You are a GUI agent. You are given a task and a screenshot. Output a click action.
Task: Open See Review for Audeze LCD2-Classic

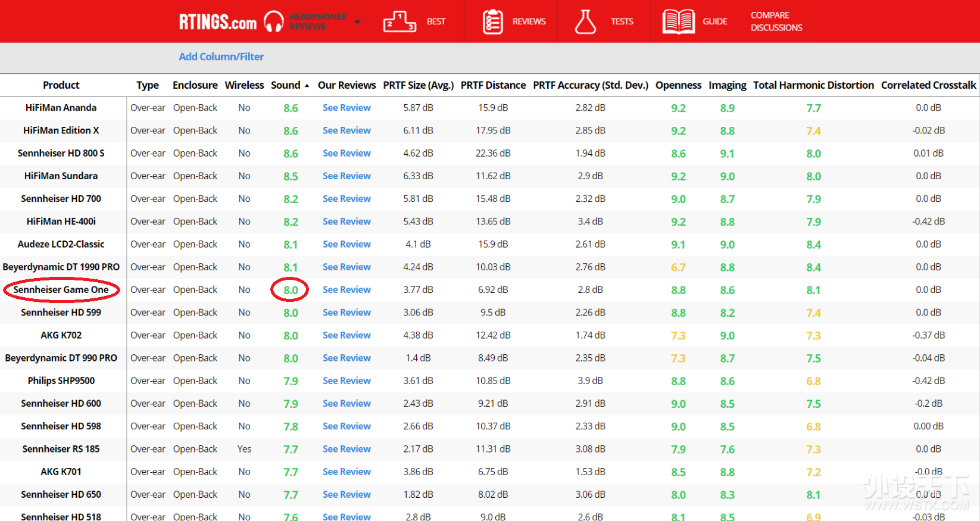pos(347,244)
